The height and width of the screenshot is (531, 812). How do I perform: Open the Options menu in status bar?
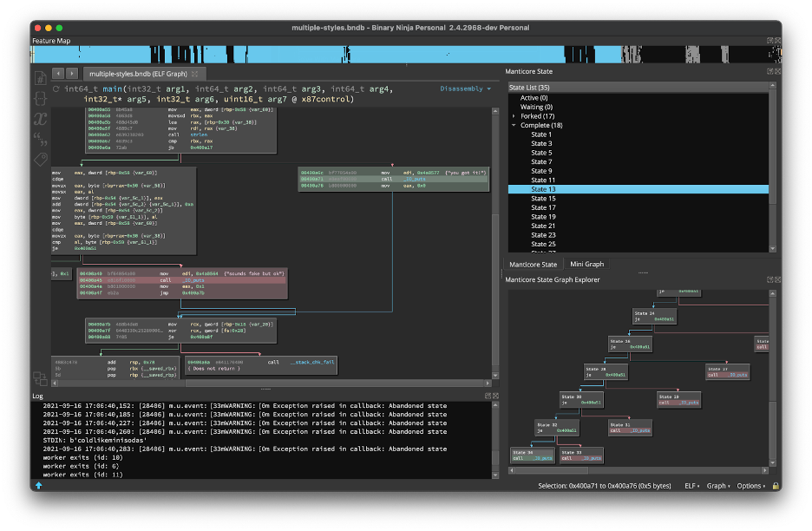(x=751, y=486)
